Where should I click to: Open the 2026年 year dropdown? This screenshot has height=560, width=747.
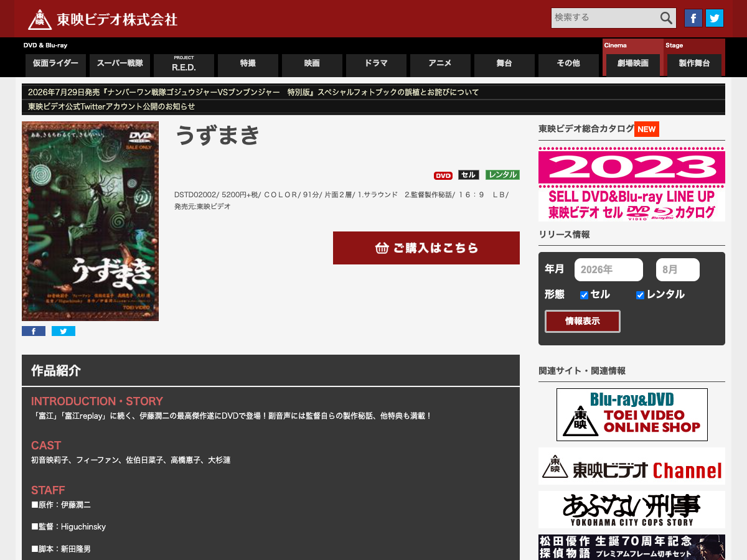click(609, 270)
